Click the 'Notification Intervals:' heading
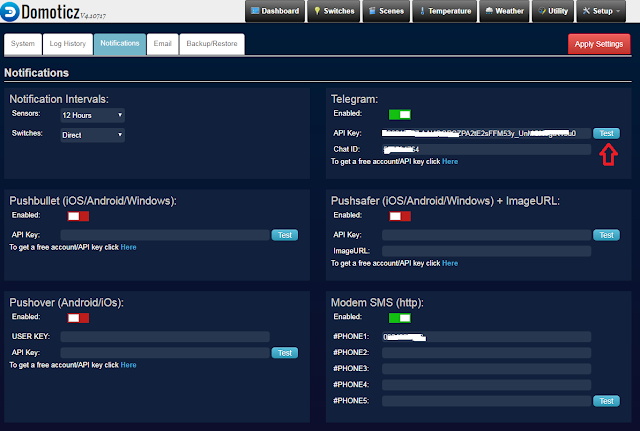The height and width of the screenshot is (431, 640). [x=59, y=99]
